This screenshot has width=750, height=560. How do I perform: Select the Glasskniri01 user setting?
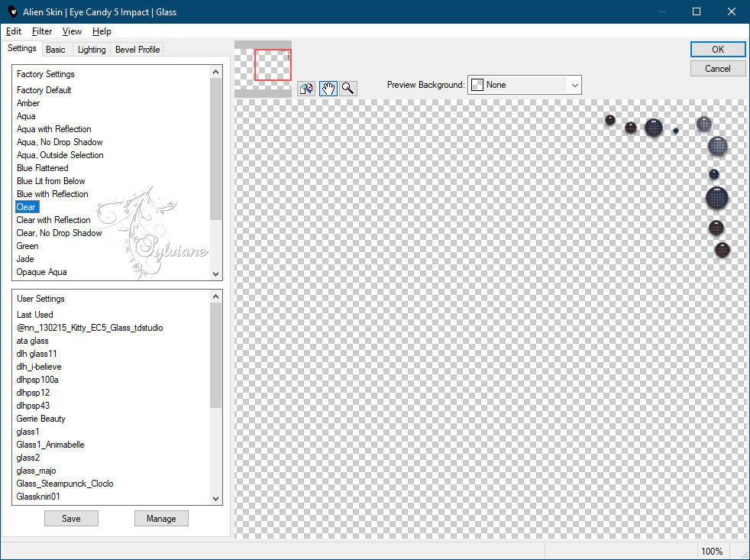[x=37, y=496]
